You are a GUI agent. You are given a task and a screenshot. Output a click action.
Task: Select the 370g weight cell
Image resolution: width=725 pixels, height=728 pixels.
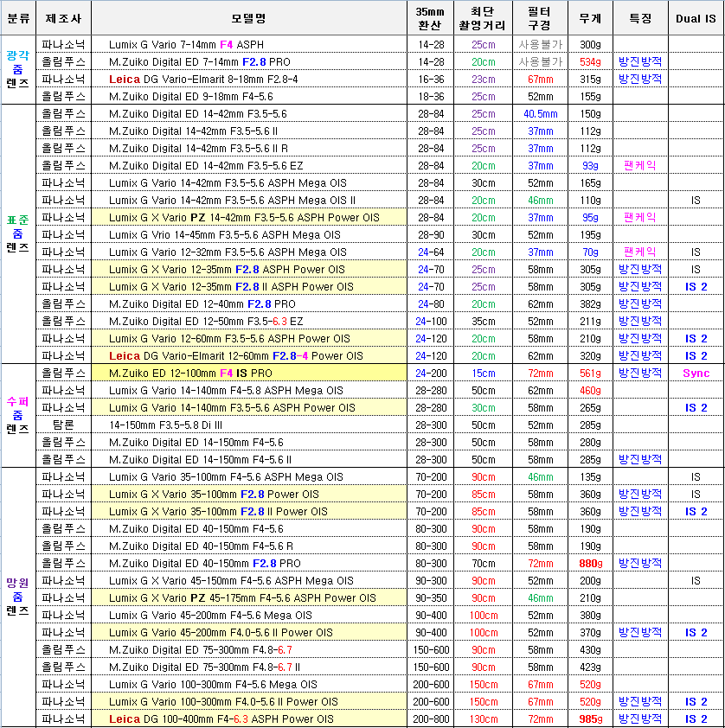pyautogui.click(x=590, y=632)
